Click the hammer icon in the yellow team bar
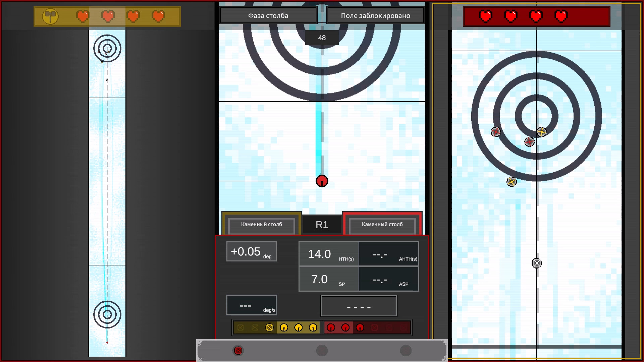The image size is (644, 362). point(50,16)
